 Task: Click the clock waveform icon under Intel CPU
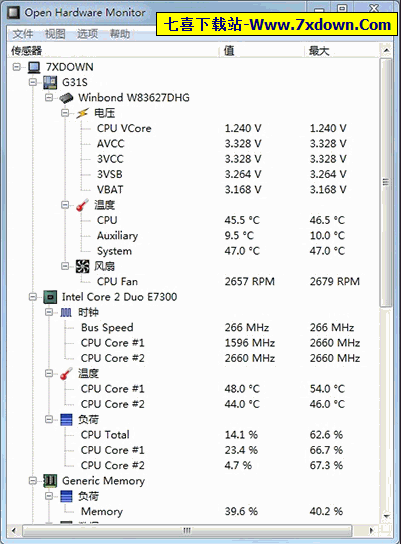(66, 312)
